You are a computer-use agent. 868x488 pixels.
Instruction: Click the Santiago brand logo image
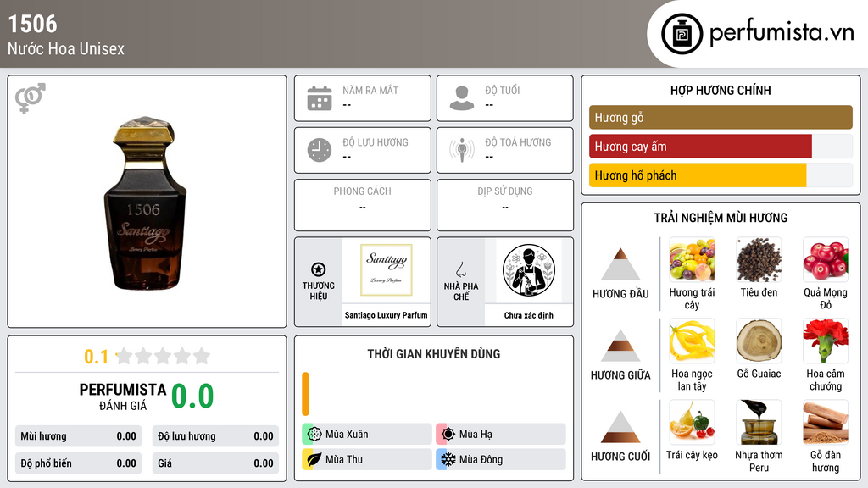tap(386, 270)
